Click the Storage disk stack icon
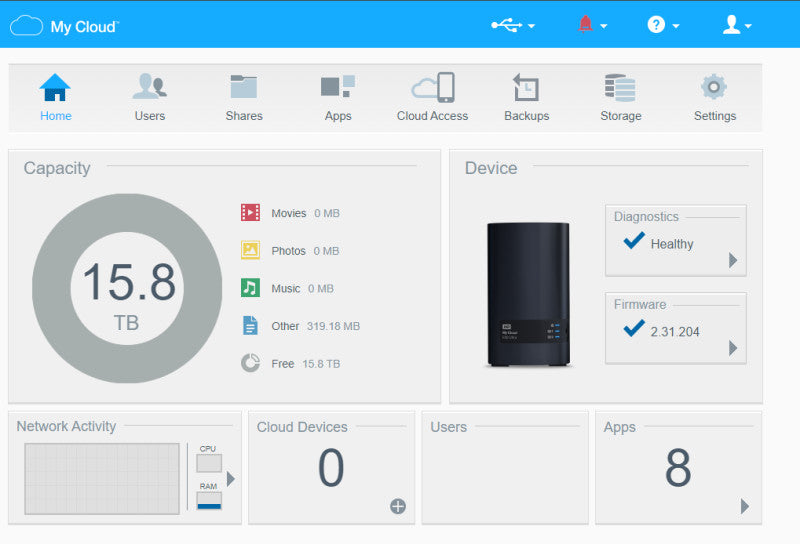Screen dimensions: 800x544 (x=620, y=87)
